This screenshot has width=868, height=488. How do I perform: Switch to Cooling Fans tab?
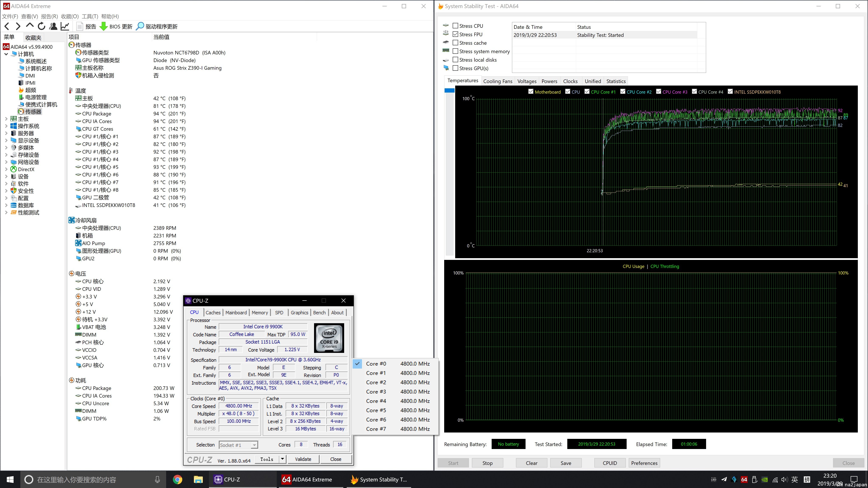click(x=498, y=81)
